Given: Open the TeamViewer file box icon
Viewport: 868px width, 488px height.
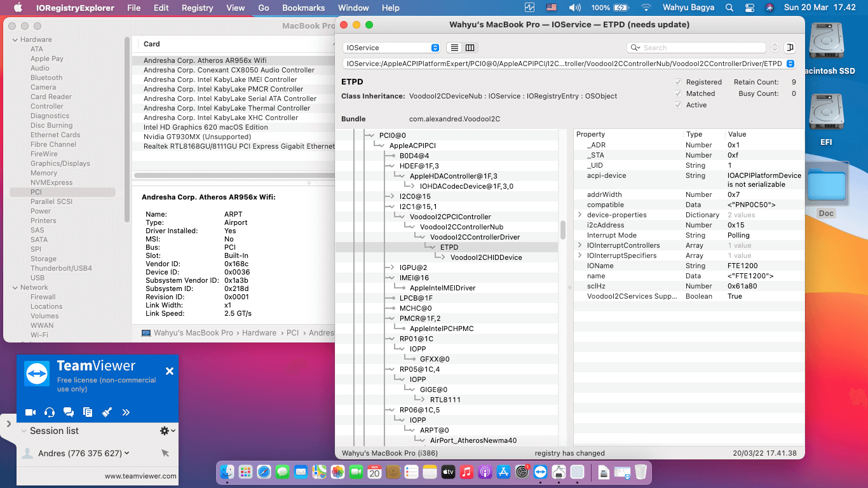Looking at the screenshot, I should tap(88, 412).
